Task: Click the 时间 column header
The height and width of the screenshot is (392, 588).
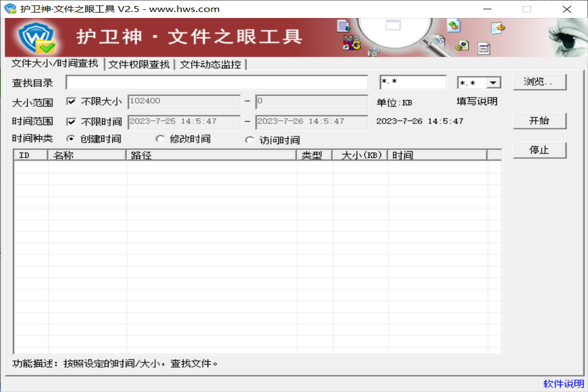Action: pos(438,155)
